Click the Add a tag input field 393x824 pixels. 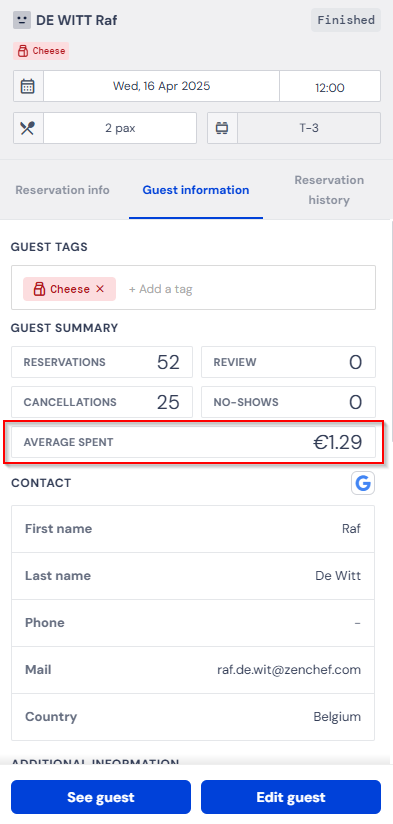pos(160,289)
